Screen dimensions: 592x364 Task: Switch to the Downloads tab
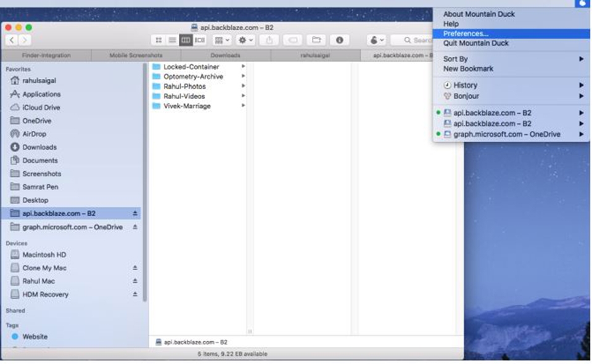[x=226, y=55]
